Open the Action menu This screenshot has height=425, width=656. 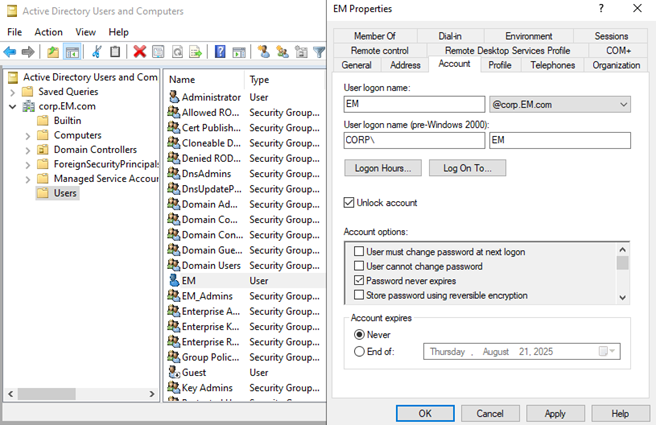(49, 32)
